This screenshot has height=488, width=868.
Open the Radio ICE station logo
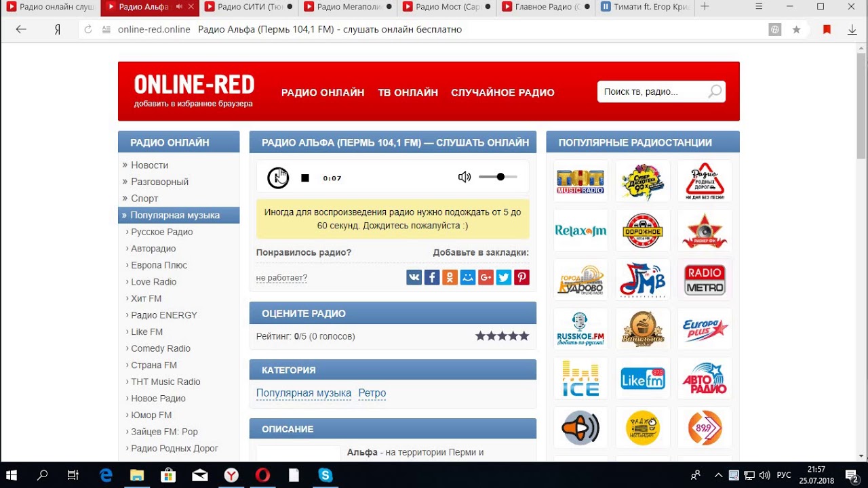[580, 379]
